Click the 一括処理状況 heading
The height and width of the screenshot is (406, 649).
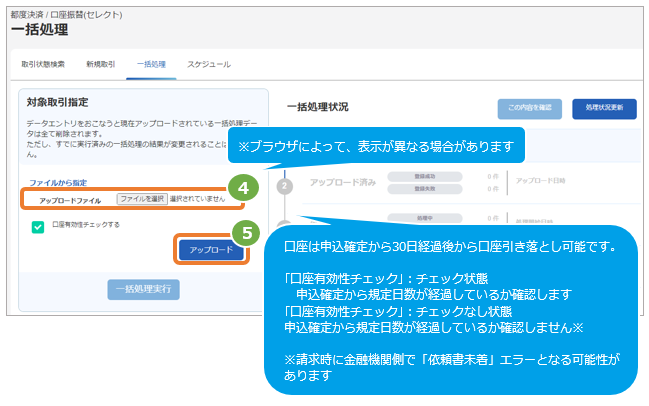[317, 107]
